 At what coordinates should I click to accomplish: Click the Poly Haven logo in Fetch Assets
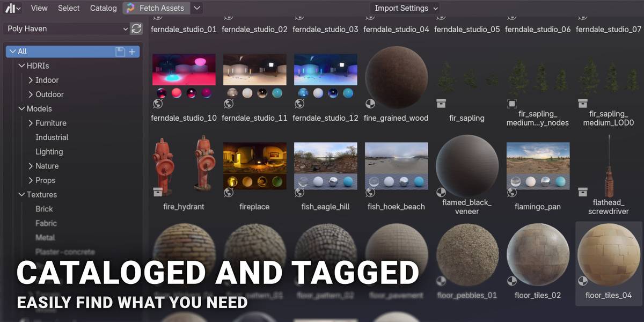click(x=130, y=8)
